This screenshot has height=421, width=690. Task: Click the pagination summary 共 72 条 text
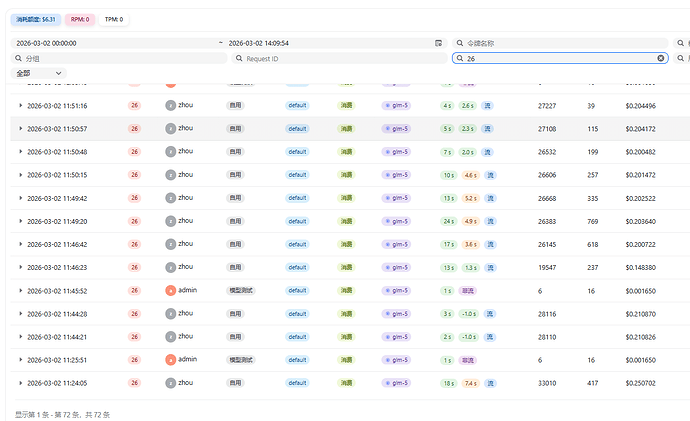click(97, 414)
